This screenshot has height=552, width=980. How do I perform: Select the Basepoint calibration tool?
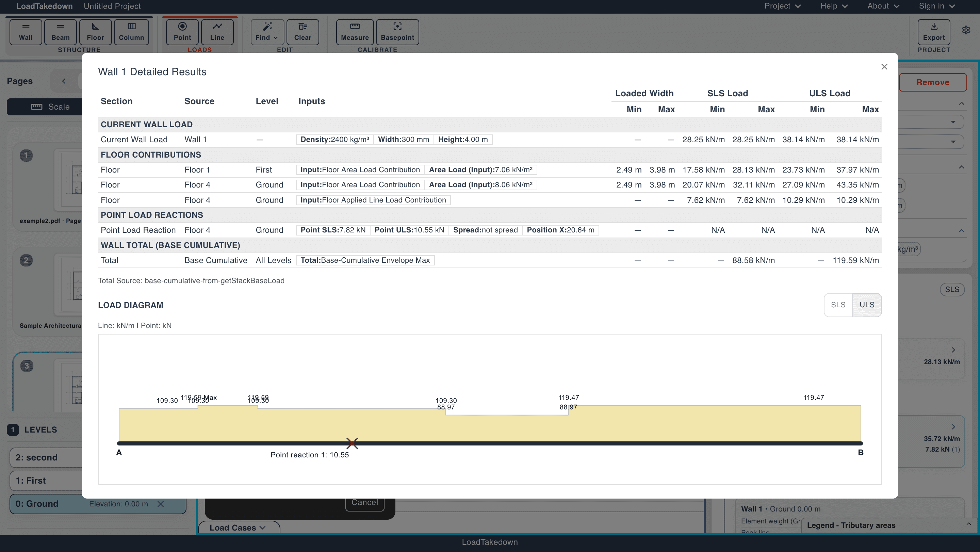click(x=397, y=32)
